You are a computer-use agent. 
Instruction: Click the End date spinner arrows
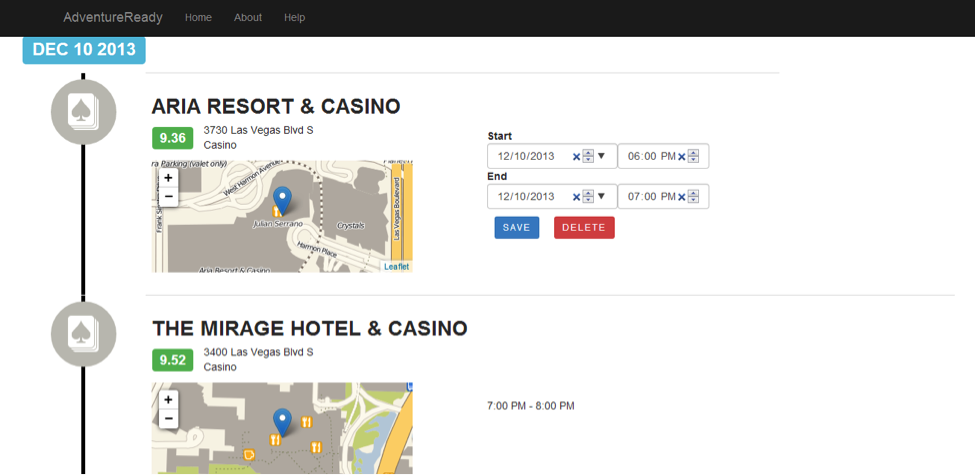pyautogui.click(x=588, y=196)
